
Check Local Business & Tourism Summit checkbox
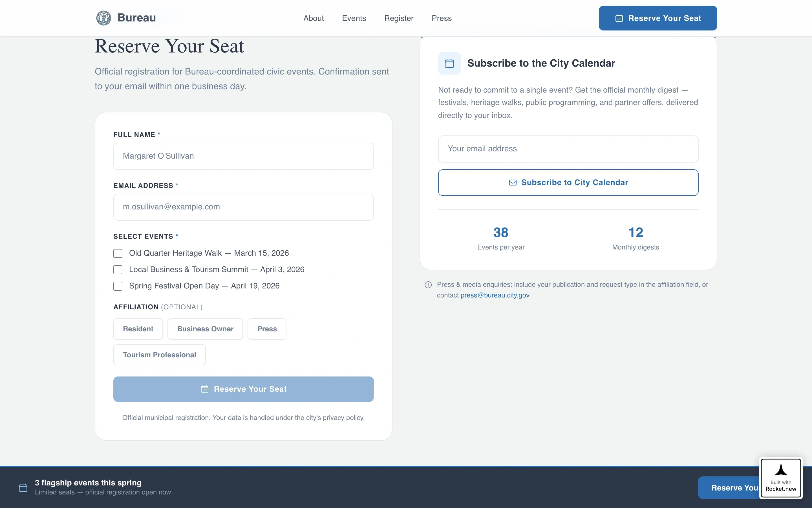118,270
